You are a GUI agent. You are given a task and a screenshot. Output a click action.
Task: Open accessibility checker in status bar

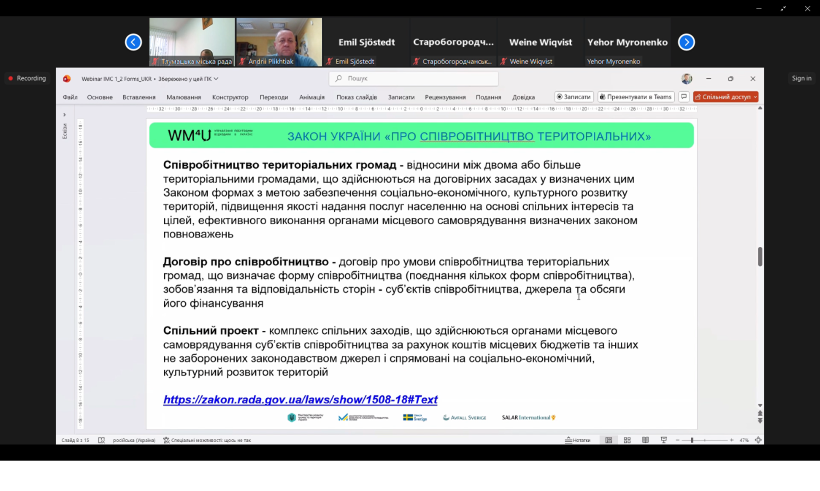pyautogui.click(x=207, y=440)
